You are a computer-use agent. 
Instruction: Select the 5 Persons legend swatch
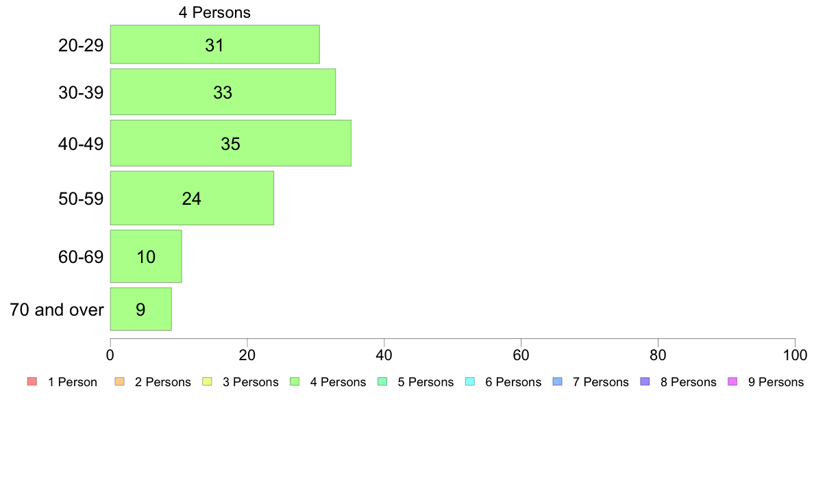pyautogui.click(x=382, y=382)
